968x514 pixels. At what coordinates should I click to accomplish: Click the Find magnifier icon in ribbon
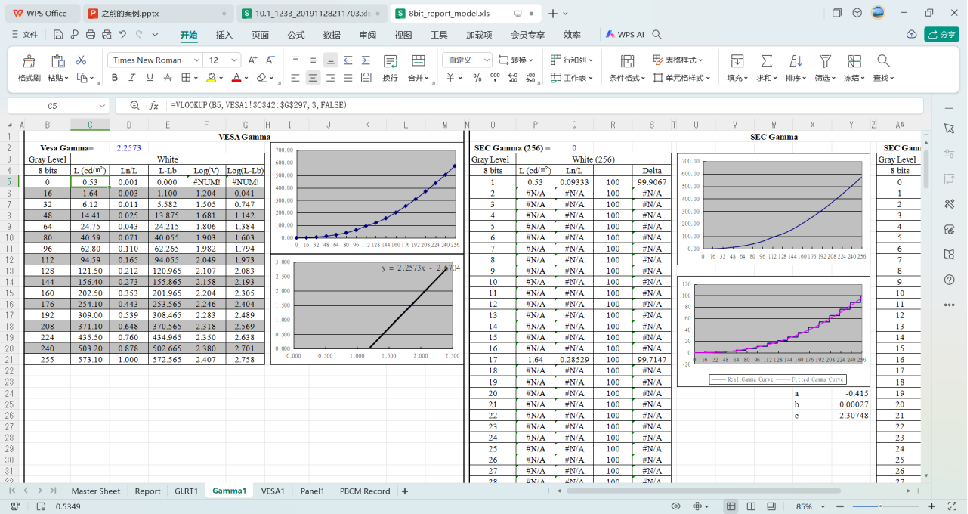point(883,60)
